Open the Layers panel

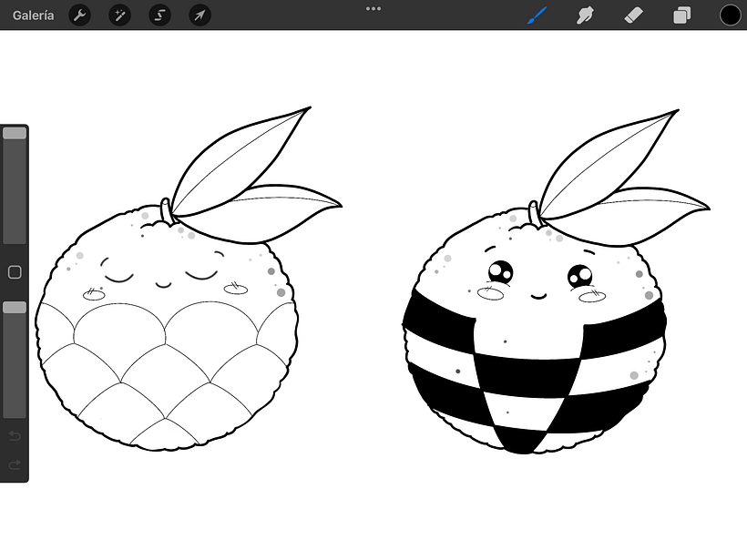coord(681,15)
